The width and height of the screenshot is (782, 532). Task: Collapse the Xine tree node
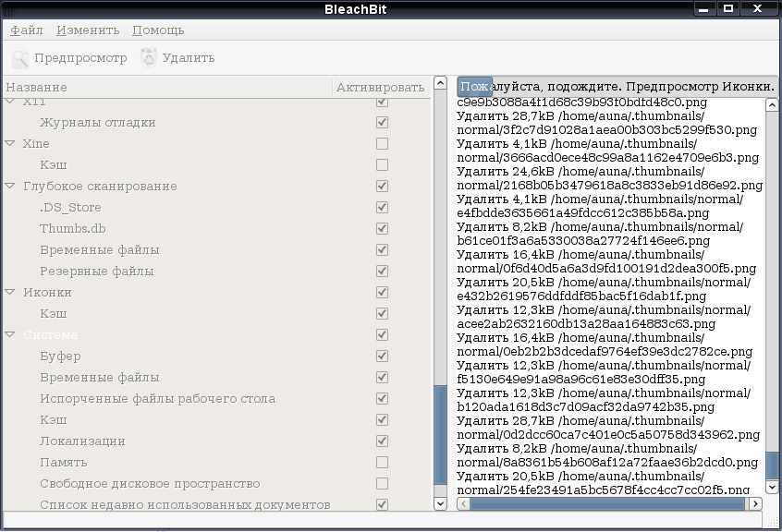click(10, 143)
